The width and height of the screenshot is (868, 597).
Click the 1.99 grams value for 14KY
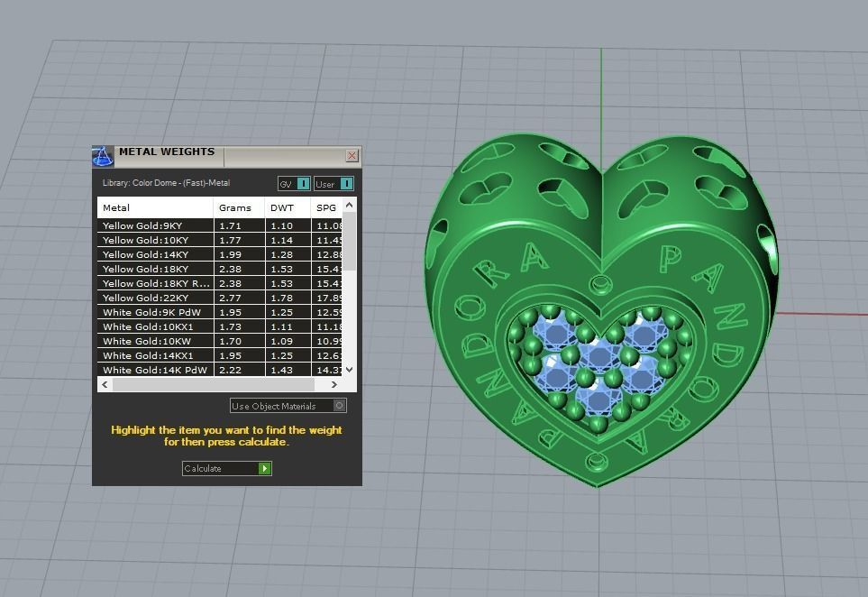[x=230, y=254]
